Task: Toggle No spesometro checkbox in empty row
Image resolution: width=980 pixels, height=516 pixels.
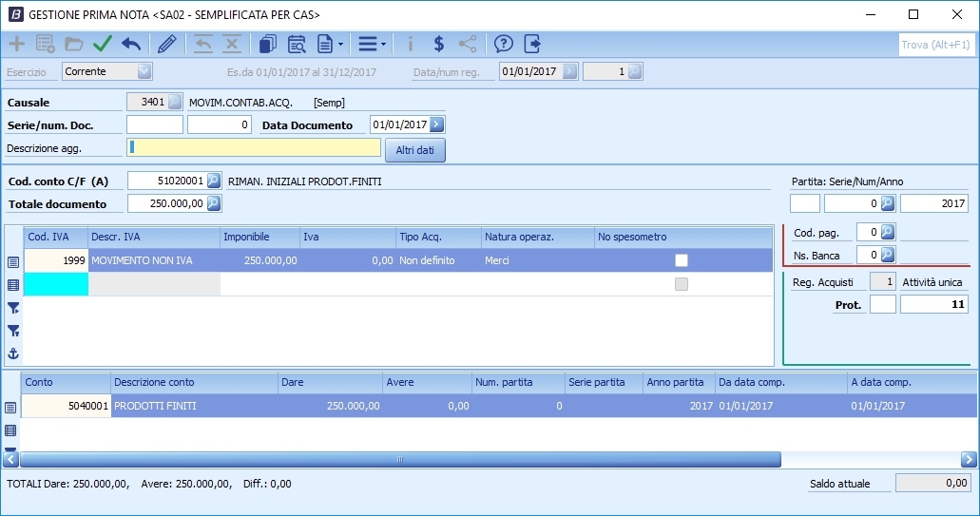Action: click(x=682, y=284)
